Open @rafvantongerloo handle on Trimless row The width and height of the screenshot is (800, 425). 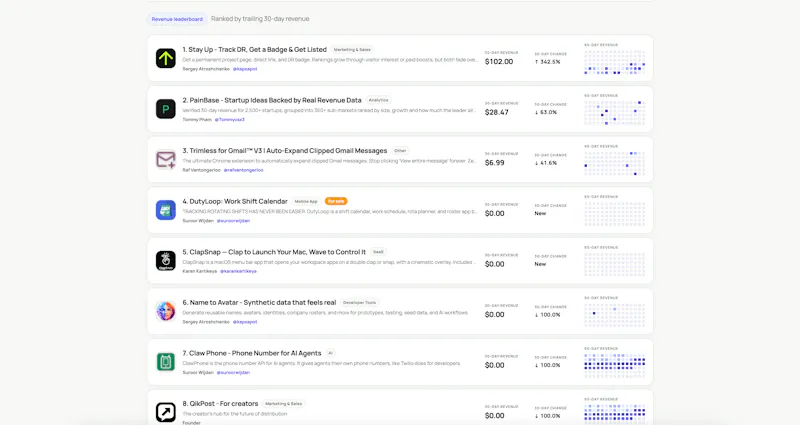click(243, 170)
